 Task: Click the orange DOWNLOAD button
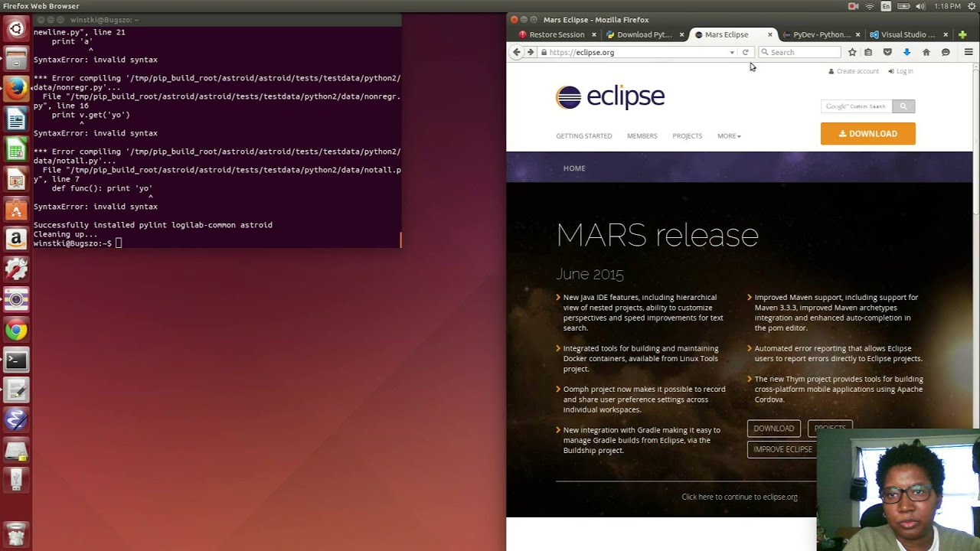pyautogui.click(x=868, y=134)
